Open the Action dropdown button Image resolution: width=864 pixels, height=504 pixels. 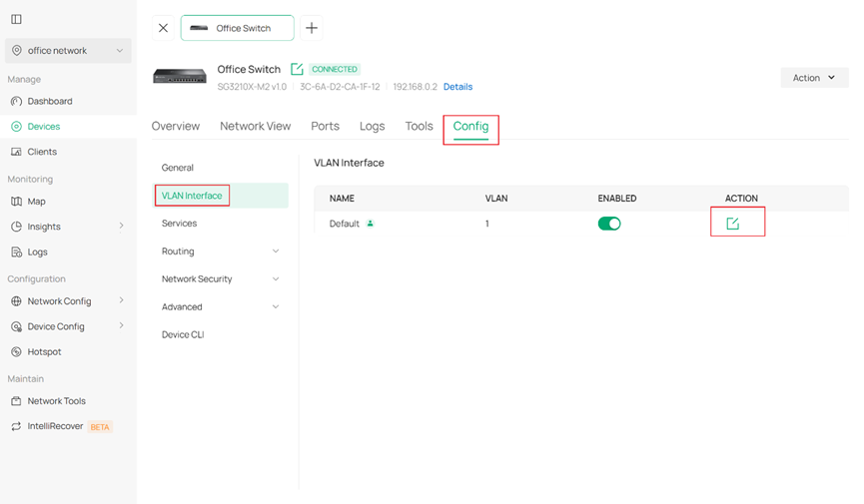814,78
